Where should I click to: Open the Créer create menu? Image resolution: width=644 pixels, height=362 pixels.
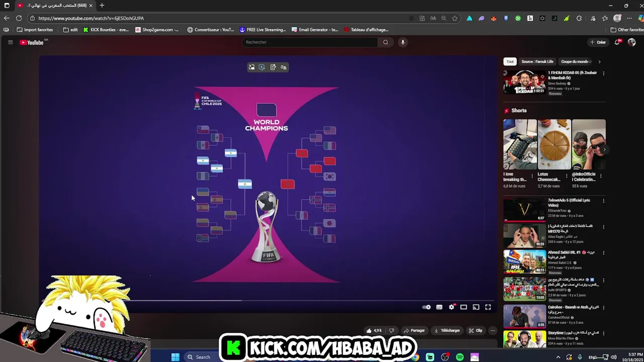coord(598,42)
